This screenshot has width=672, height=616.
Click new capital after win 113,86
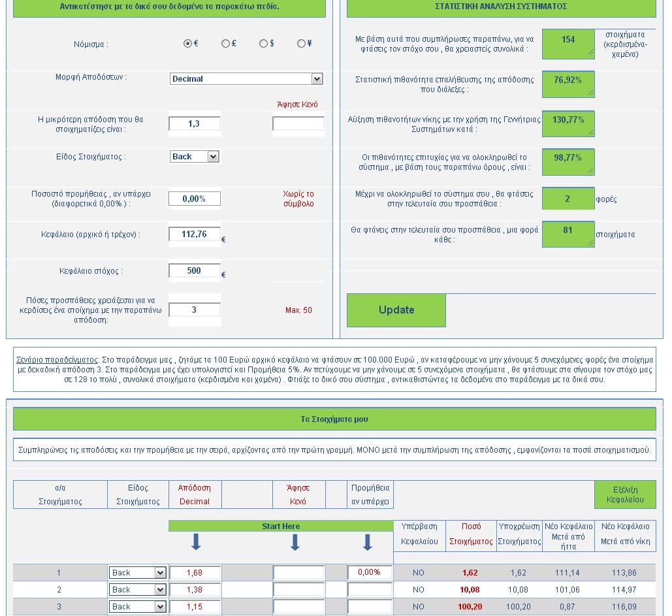point(624,573)
